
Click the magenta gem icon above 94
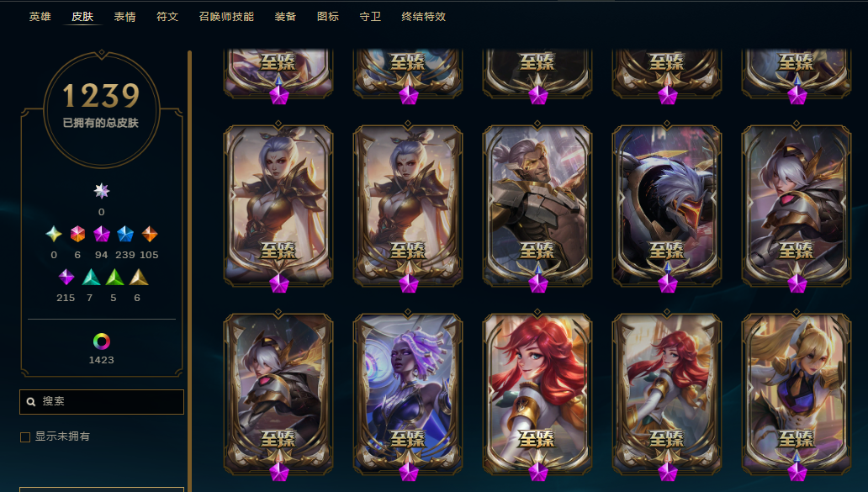point(101,234)
